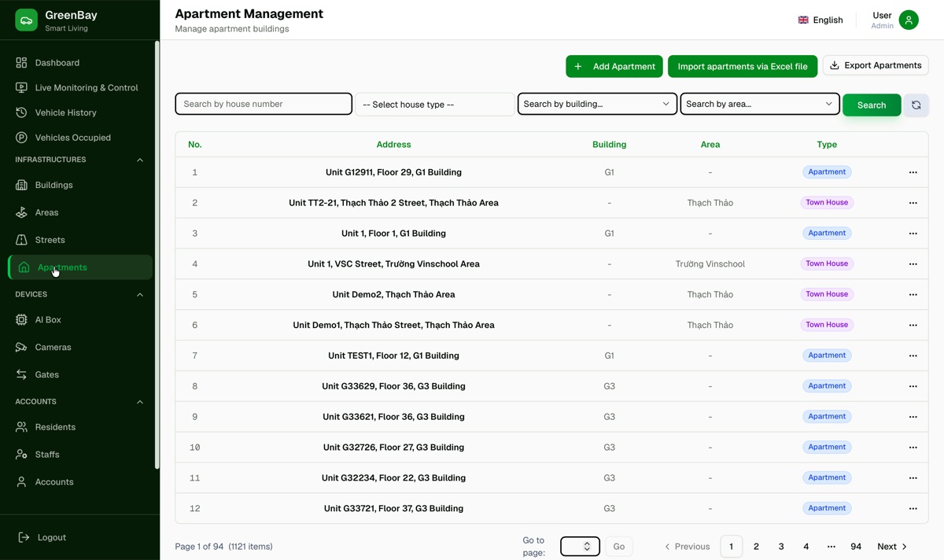
Task: Jump to last page 94
Action: (856, 547)
